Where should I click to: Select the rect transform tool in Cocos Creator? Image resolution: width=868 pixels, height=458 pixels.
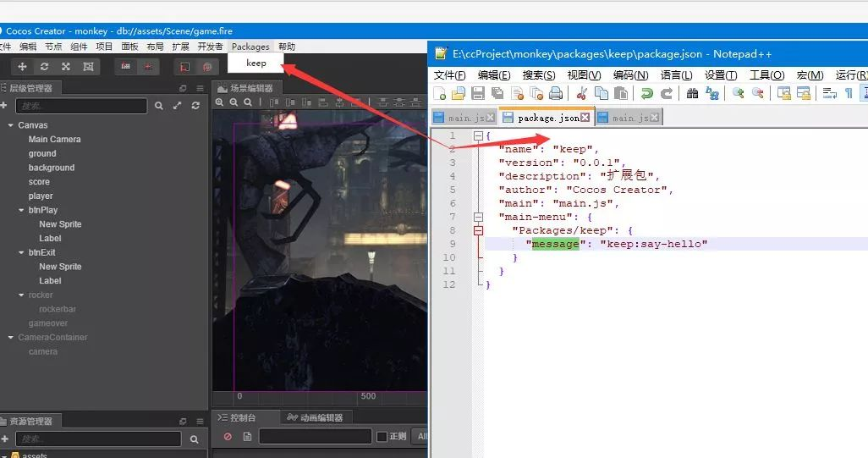88,67
